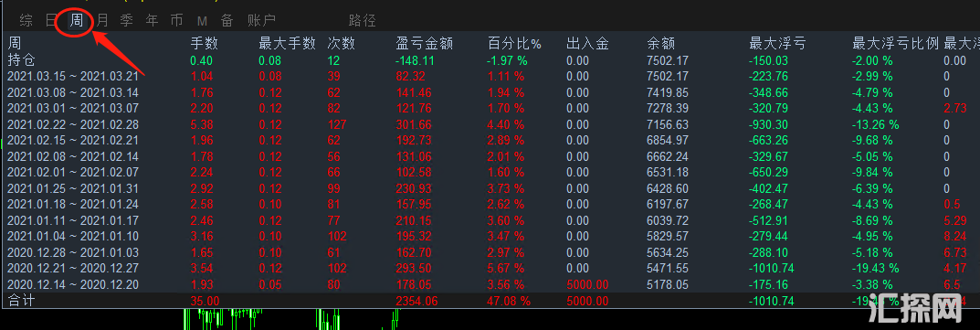
Task: Select the 路径 path tab
Action: click(363, 21)
